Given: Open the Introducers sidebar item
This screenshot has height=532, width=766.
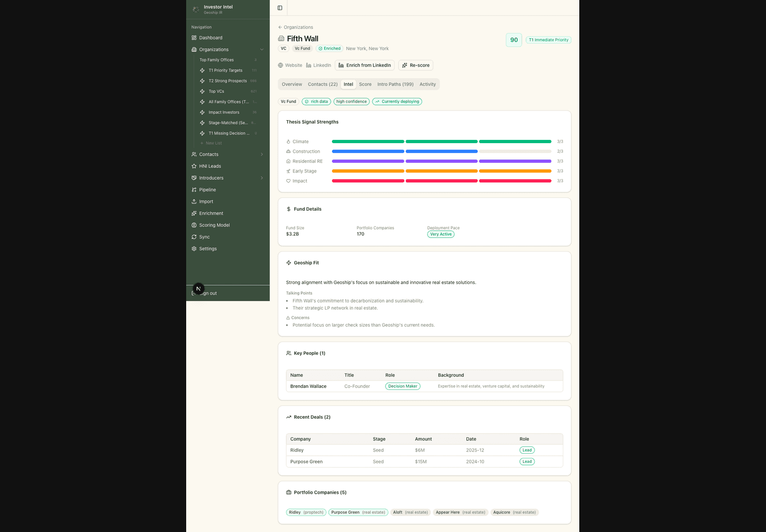Looking at the screenshot, I should 228,178.
